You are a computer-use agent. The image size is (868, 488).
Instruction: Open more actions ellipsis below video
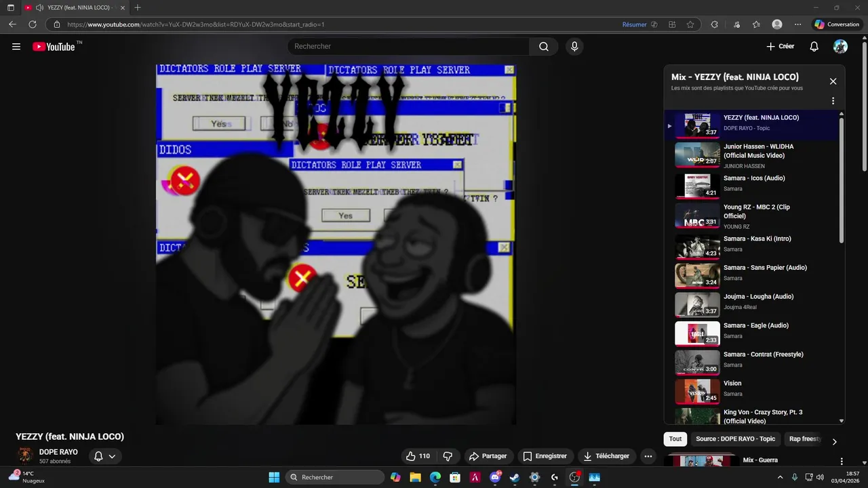[648, 456]
